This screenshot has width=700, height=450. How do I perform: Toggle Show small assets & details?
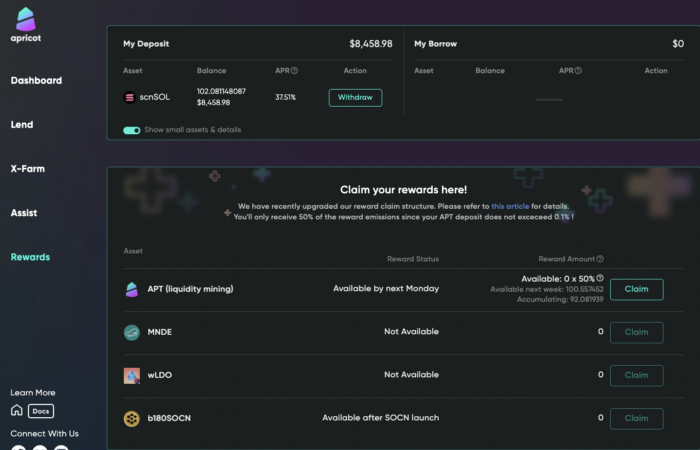tap(131, 130)
